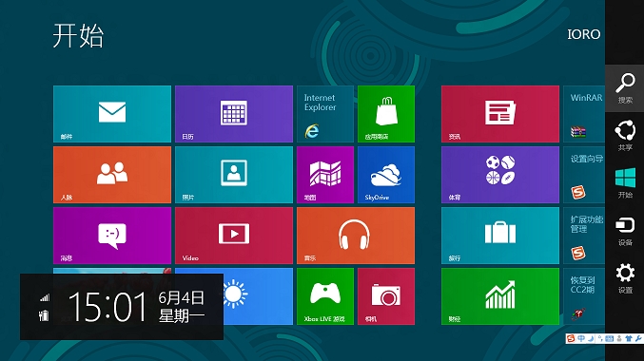Open the 体育 Sports tile

pos(500,175)
